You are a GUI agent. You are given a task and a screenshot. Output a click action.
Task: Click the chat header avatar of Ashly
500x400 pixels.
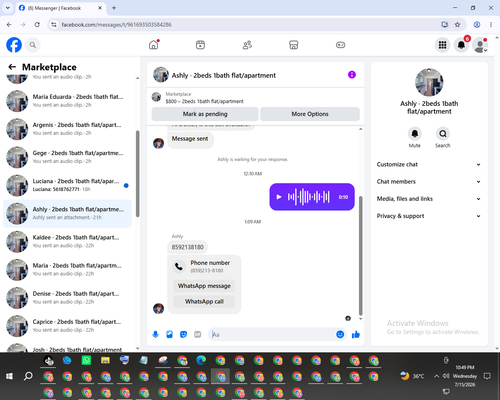161,75
